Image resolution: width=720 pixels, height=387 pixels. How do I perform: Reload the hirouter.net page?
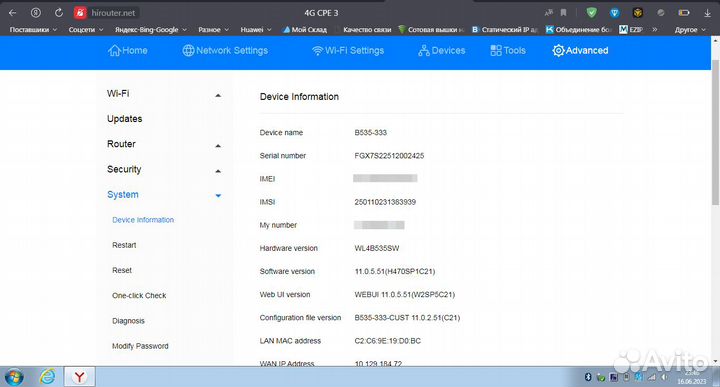pyautogui.click(x=59, y=13)
